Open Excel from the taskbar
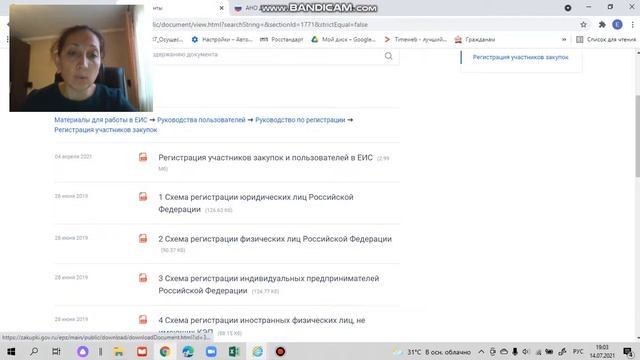The height and width of the screenshot is (360, 640). tap(234, 351)
